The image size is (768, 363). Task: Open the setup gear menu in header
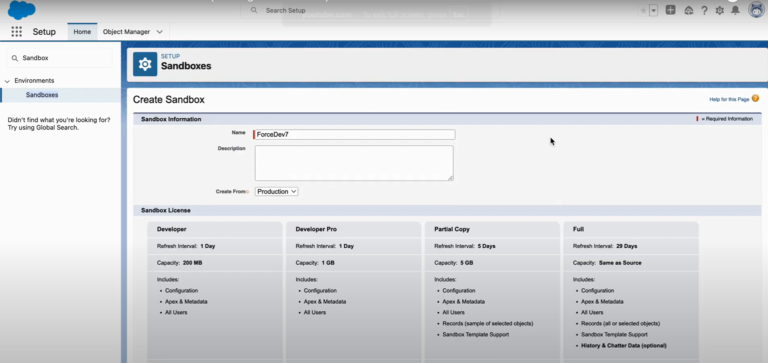[720, 10]
